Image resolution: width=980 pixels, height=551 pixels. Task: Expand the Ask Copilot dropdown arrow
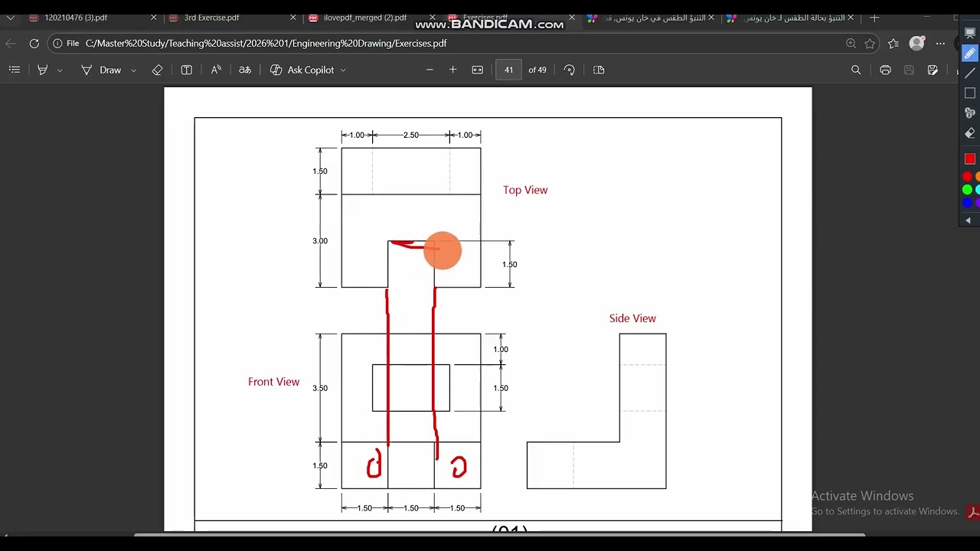click(343, 70)
